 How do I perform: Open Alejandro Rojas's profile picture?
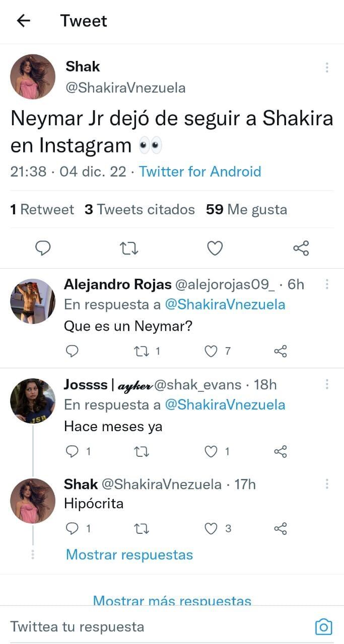click(x=33, y=301)
